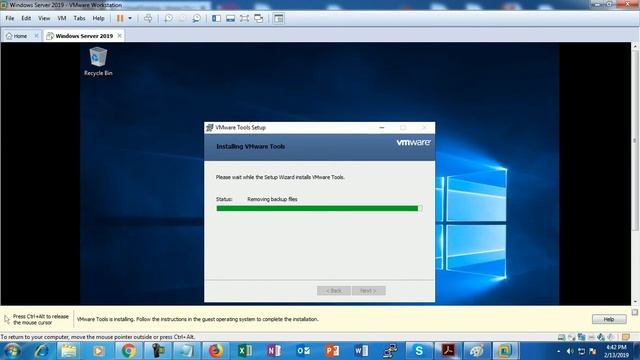This screenshot has width=640, height=360.
Task: Click the installation progress bar
Action: (319, 209)
